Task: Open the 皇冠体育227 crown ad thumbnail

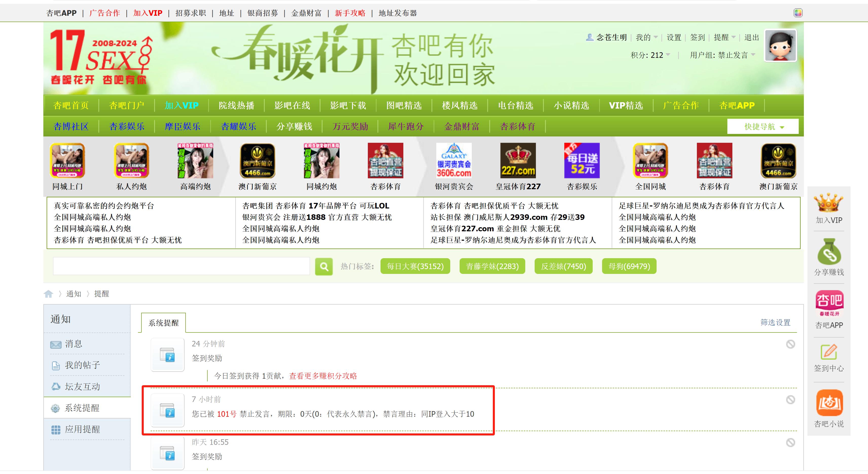Action: point(518,161)
